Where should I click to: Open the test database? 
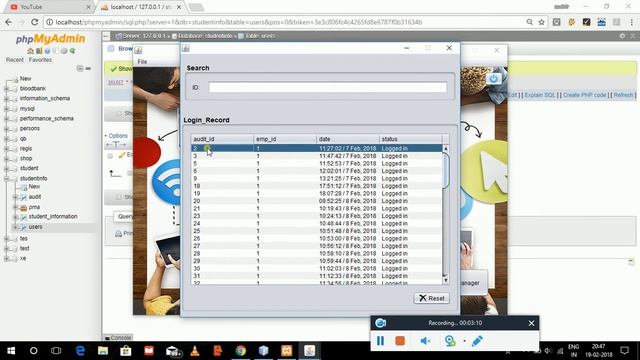24,248
